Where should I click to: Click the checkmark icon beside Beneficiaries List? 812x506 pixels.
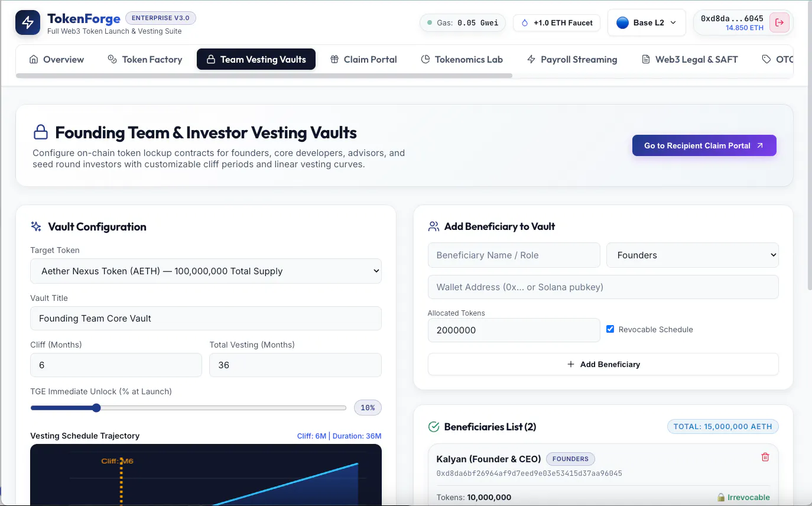click(x=434, y=427)
